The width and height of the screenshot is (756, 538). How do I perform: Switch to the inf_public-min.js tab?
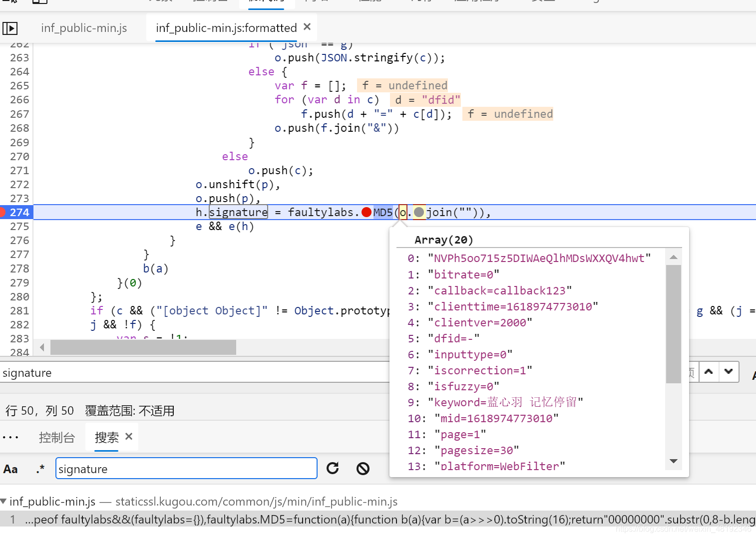(84, 28)
